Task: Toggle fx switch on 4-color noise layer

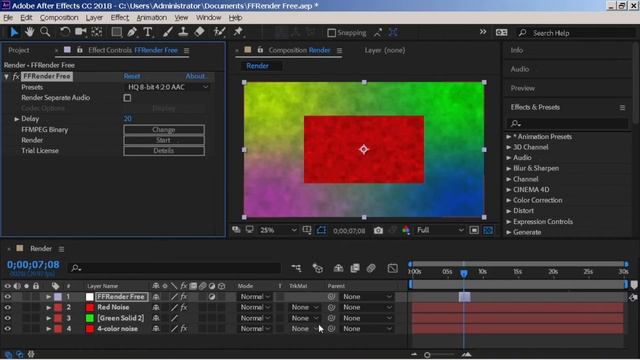Action: pyautogui.click(x=184, y=329)
